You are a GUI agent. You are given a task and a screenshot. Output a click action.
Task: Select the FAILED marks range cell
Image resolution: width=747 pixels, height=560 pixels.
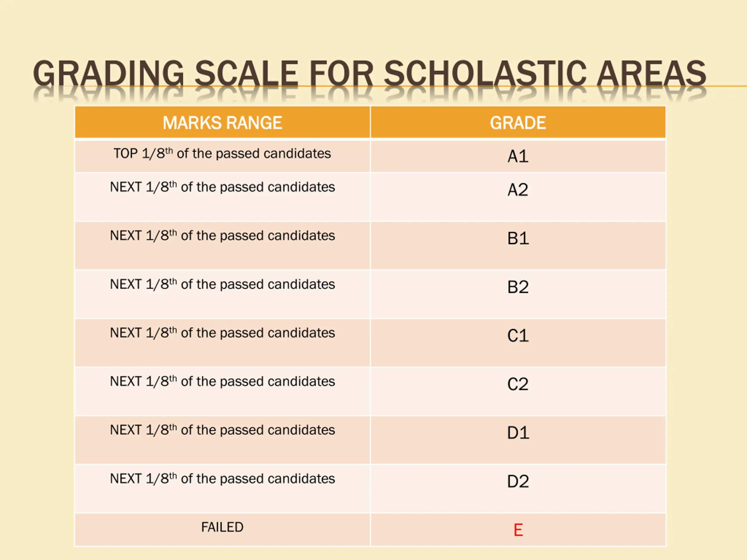click(223, 530)
